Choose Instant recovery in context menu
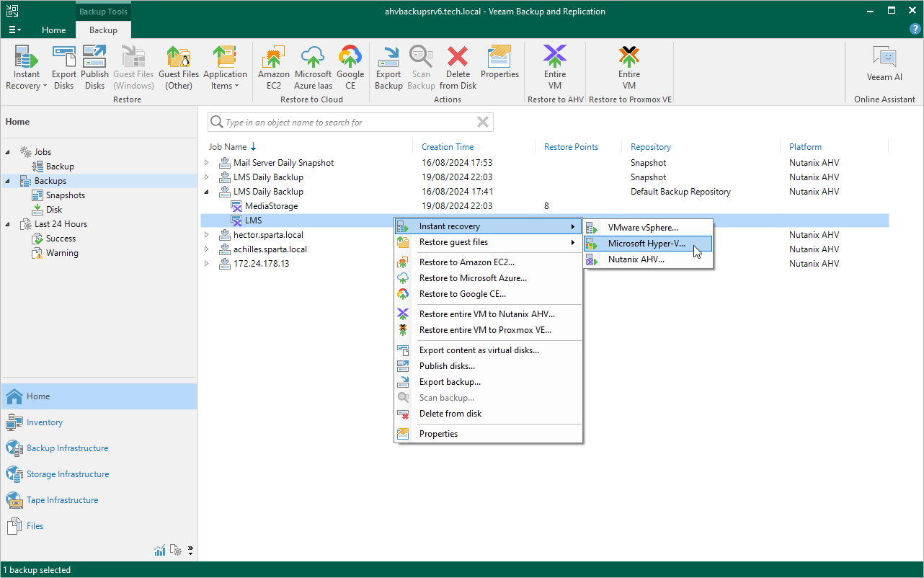Viewport: 924px width, 578px height. click(488, 226)
